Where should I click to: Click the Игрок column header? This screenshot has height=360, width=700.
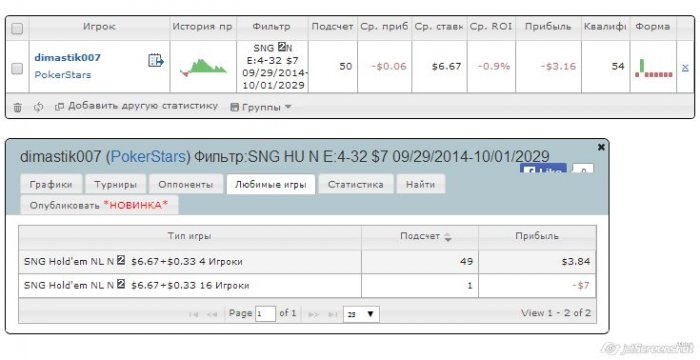(x=99, y=27)
